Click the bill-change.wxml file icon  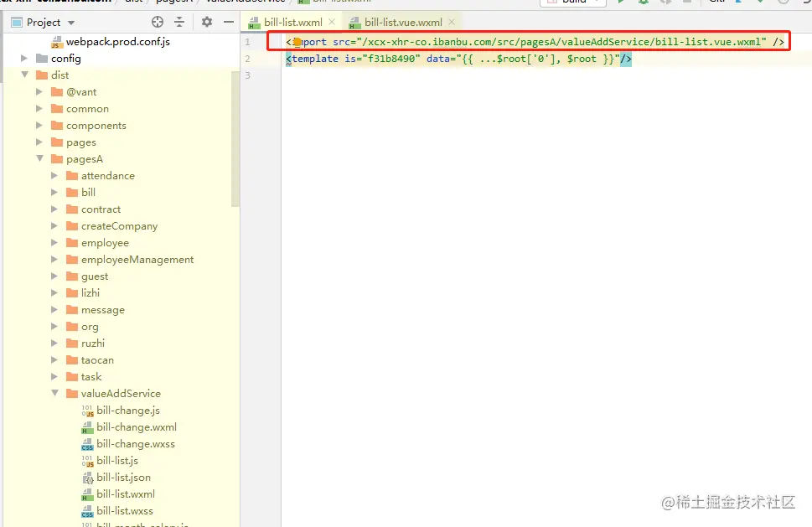coord(87,427)
